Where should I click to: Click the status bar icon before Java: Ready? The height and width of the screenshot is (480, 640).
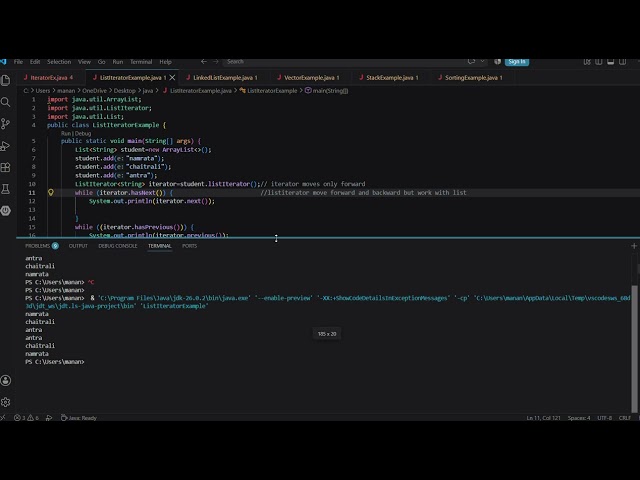pos(49,418)
